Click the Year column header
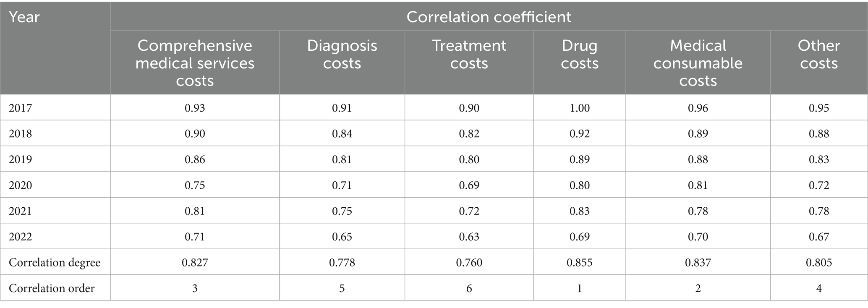Viewport: 868px width, 308px height. click(x=24, y=17)
